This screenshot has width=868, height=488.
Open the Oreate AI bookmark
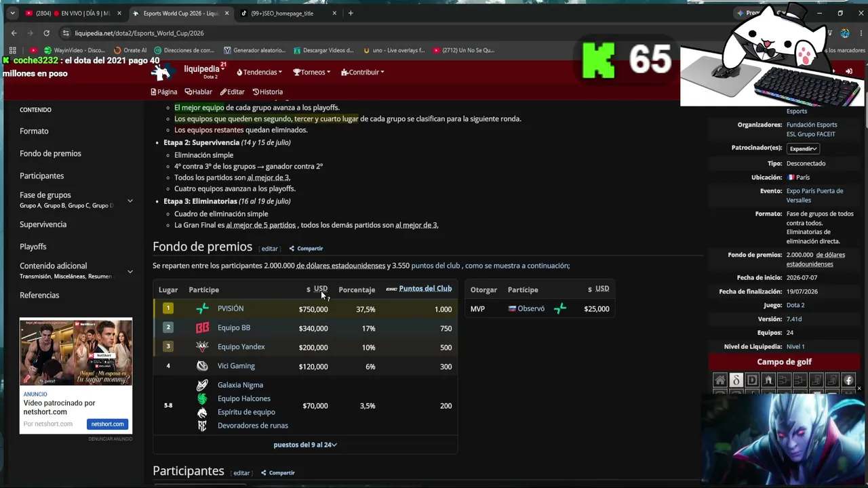pos(130,50)
